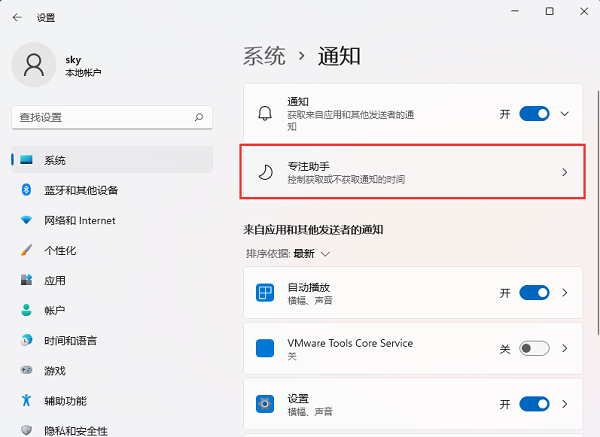The image size is (600, 437).
Task: Click the back arrow in title bar
Action: click(x=17, y=17)
